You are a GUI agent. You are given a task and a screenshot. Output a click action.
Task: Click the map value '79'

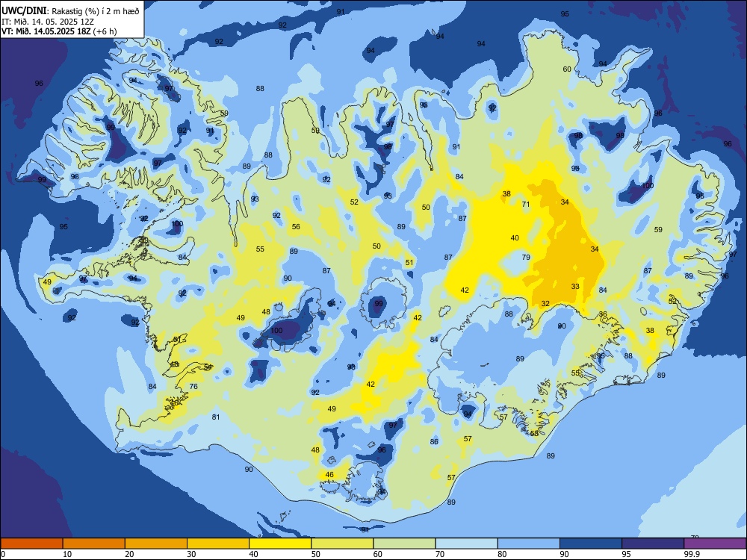[526, 257]
